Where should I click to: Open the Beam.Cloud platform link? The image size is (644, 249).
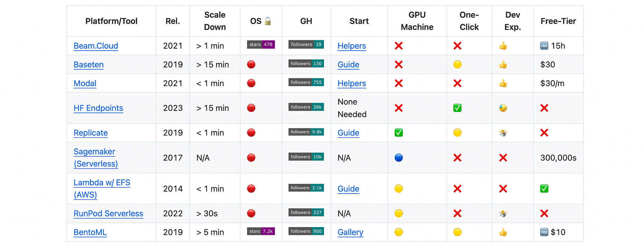click(96, 46)
